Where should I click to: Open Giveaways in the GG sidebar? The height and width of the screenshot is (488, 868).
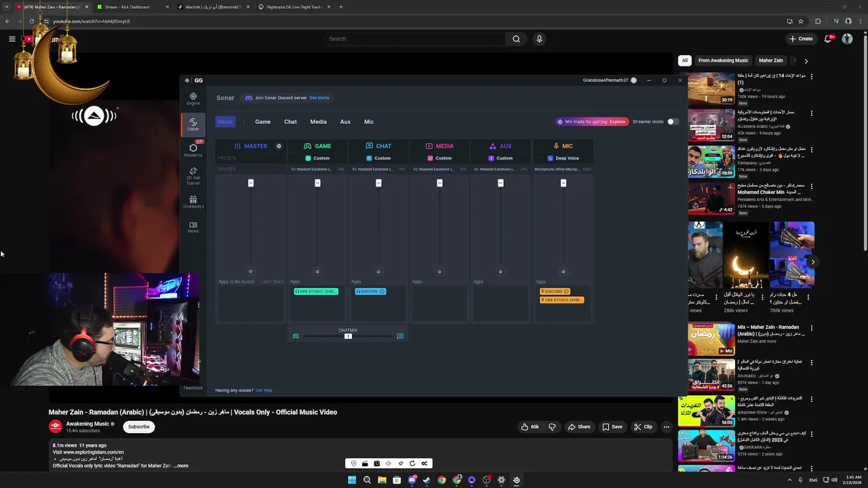pyautogui.click(x=193, y=202)
